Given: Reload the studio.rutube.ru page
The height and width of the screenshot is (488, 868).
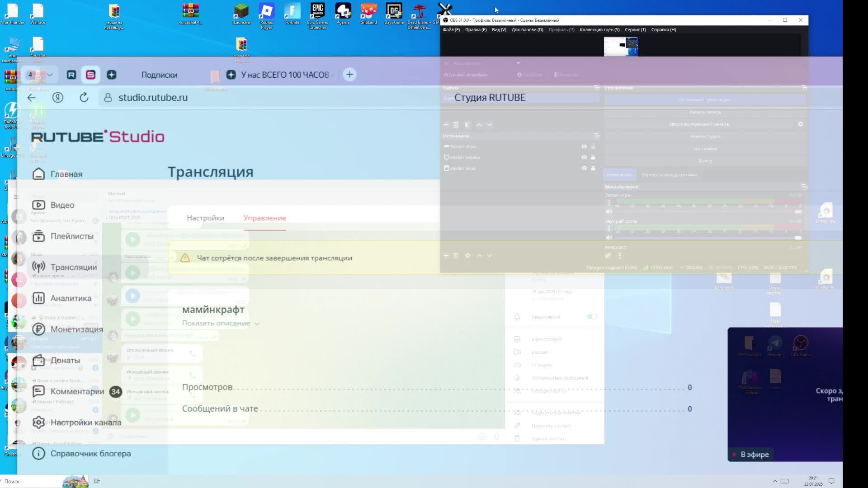Looking at the screenshot, I should click(x=84, y=98).
